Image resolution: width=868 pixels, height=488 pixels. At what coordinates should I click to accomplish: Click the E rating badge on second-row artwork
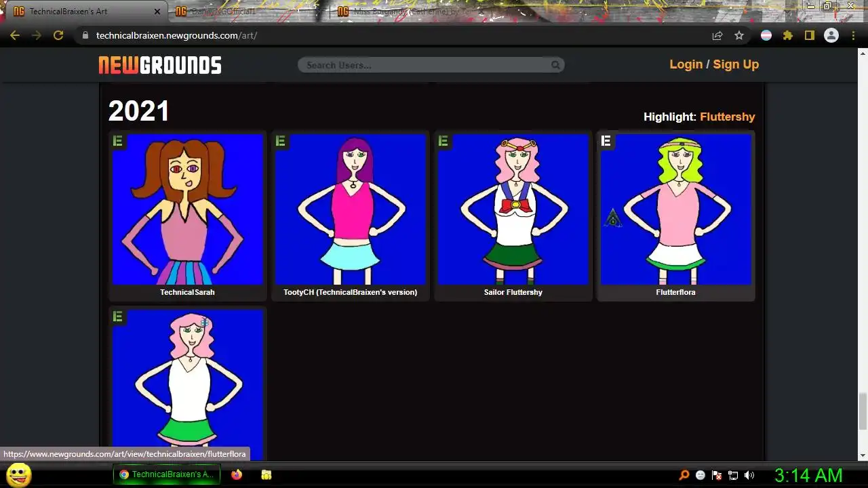pos(118,317)
